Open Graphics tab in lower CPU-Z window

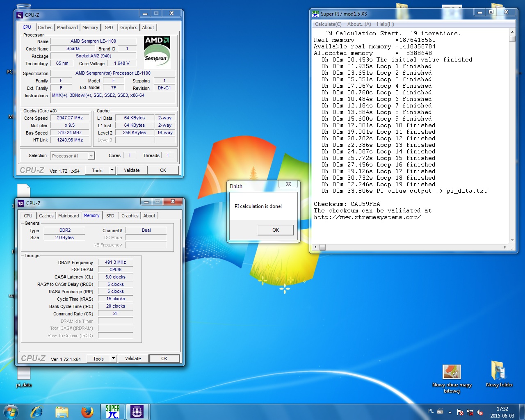130,216
